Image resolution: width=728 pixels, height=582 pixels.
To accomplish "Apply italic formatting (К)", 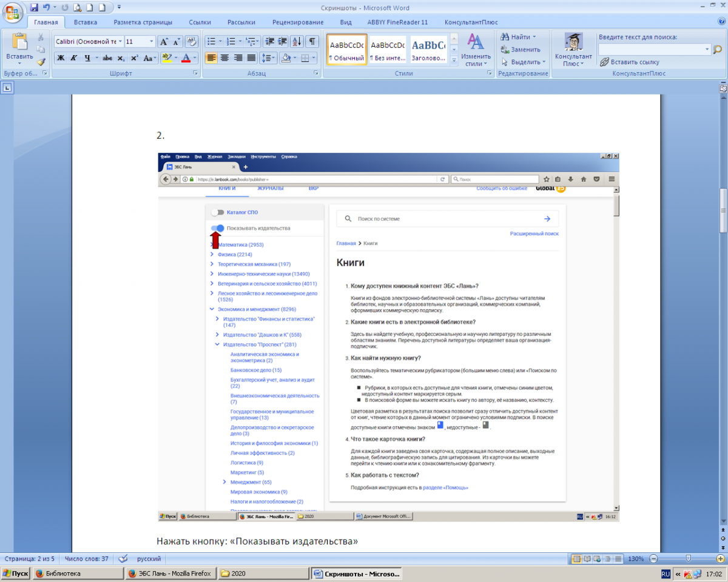I will click(x=73, y=58).
